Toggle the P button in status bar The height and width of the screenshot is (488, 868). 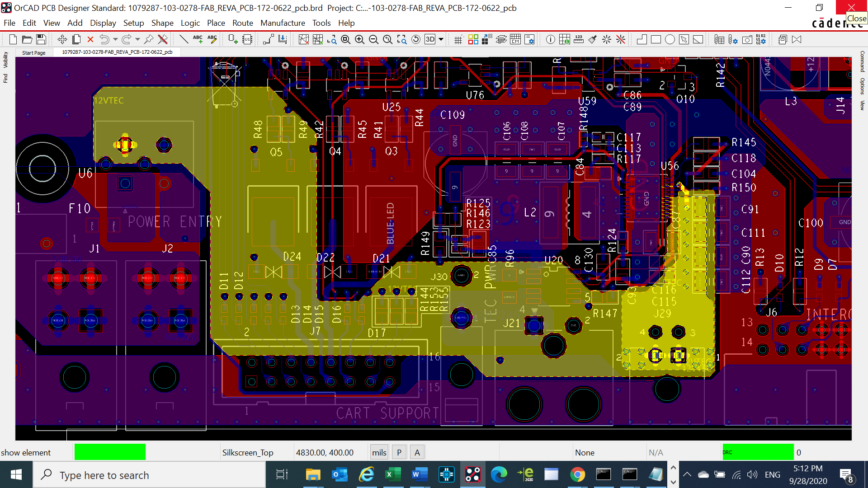click(x=399, y=452)
